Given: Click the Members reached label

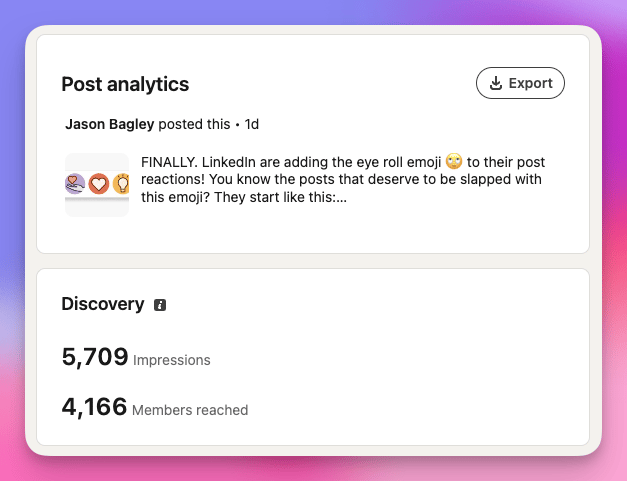Looking at the screenshot, I should coord(190,410).
